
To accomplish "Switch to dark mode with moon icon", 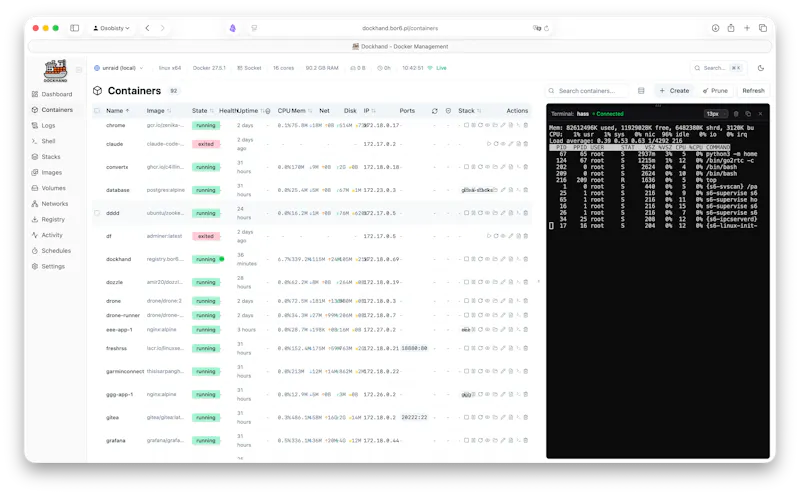I will pos(761,68).
